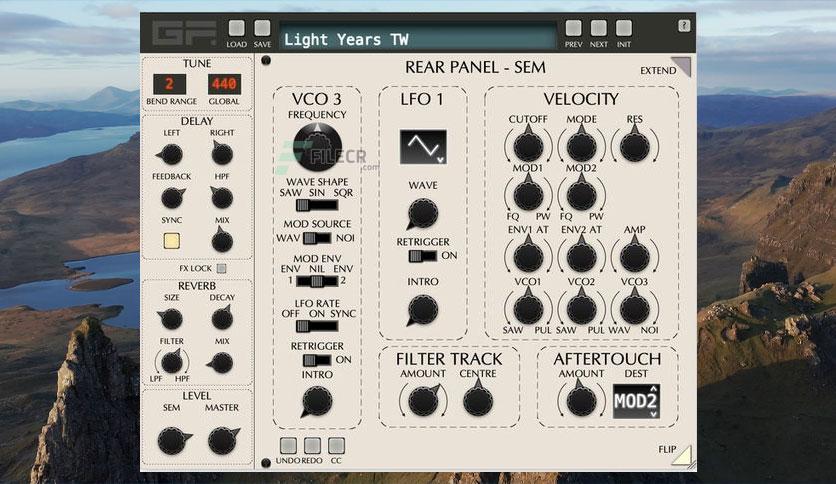This screenshot has height=484, width=836.
Task: Enable the FX LOCK checkbox
Action: pos(221,268)
